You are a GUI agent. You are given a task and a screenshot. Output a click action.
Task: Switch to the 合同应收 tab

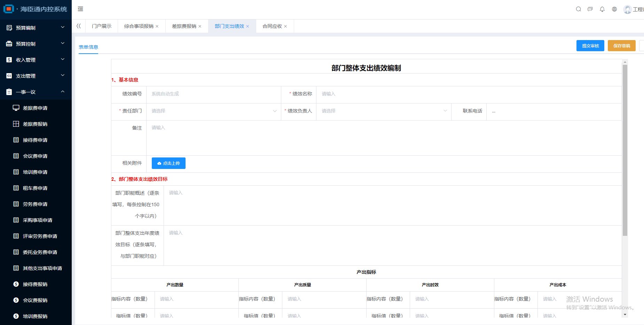272,26
